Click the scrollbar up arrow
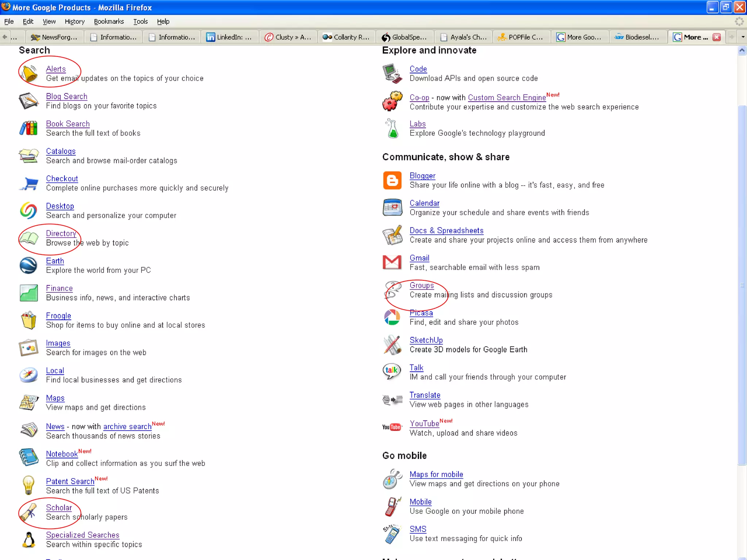747x560 pixels. (x=742, y=50)
